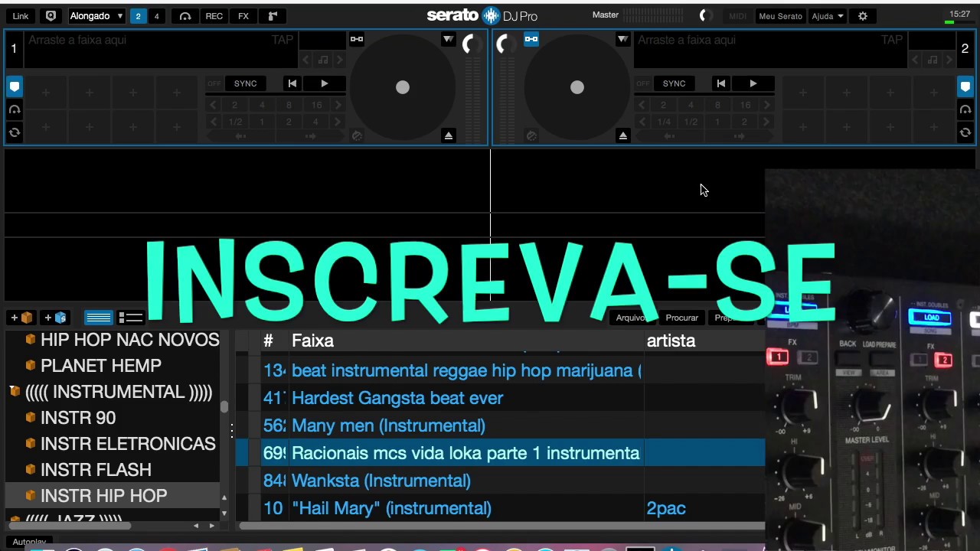This screenshot has width=980, height=551.
Task: Switch library to album art list view
Action: (x=131, y=317)
